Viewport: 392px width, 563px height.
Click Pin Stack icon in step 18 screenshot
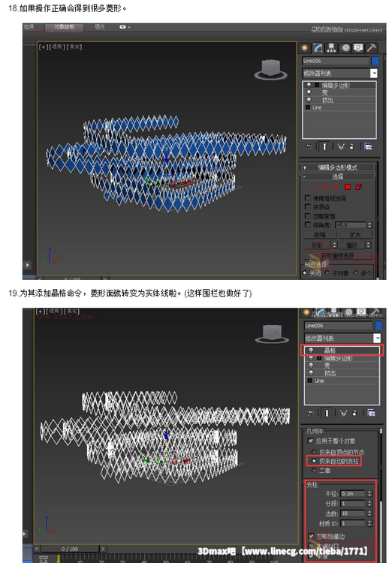[309, 146]
